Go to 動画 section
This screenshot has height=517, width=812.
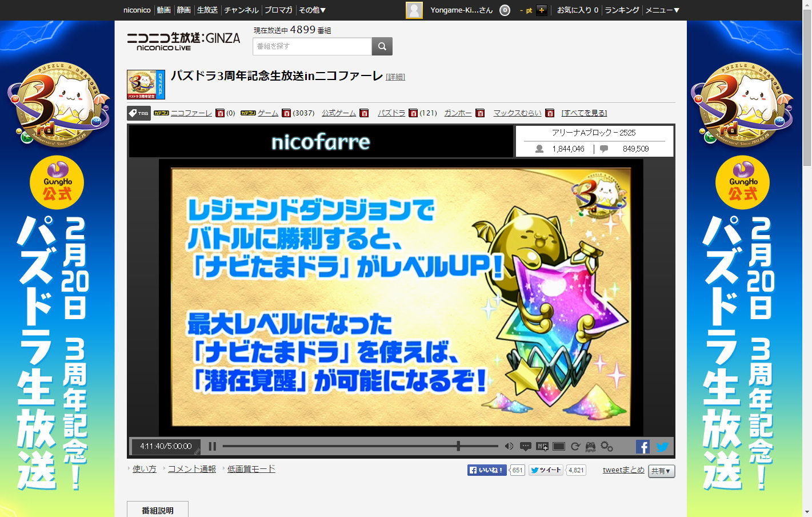pos(164,10)
